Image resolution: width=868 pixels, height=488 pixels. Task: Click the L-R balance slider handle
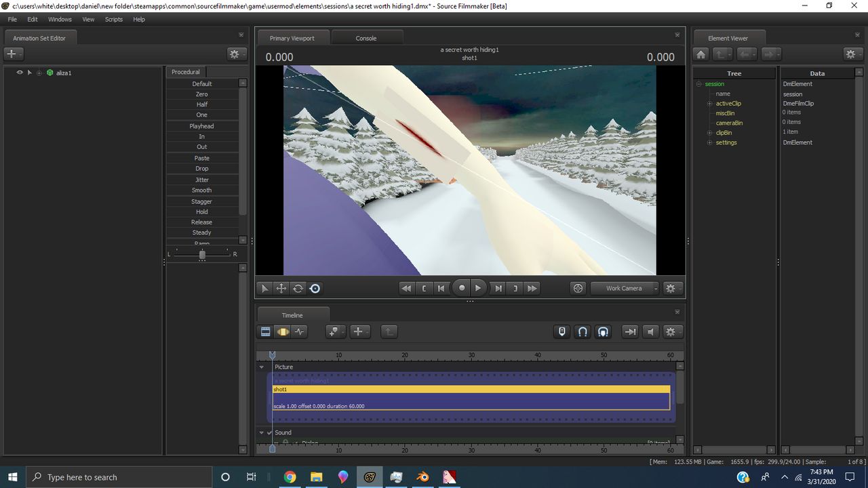(202, 254)
